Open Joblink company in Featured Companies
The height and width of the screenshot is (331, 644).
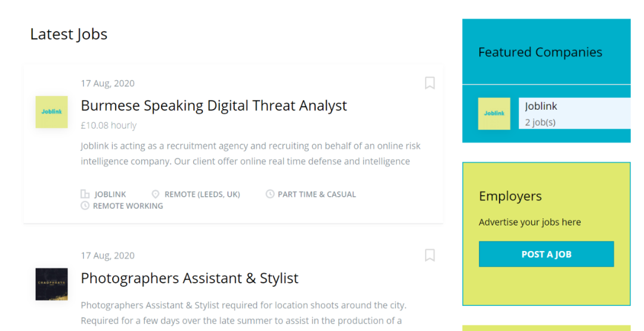541,106
